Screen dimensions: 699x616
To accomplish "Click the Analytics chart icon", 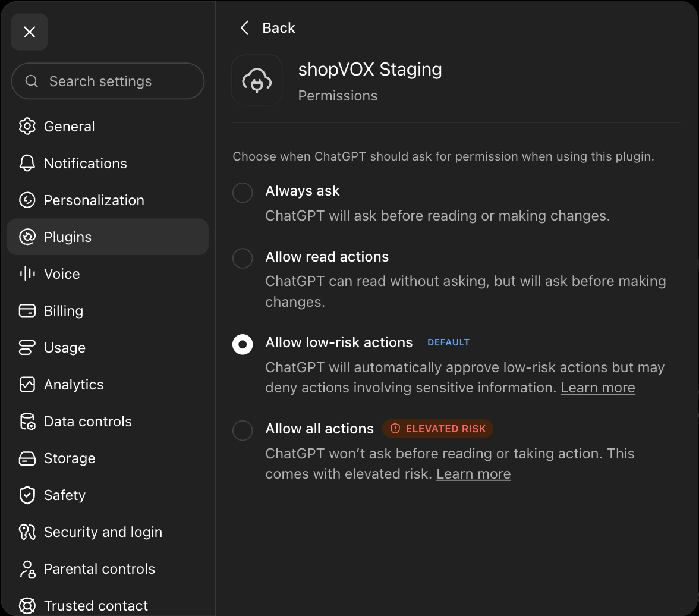I will click(27, 384).
